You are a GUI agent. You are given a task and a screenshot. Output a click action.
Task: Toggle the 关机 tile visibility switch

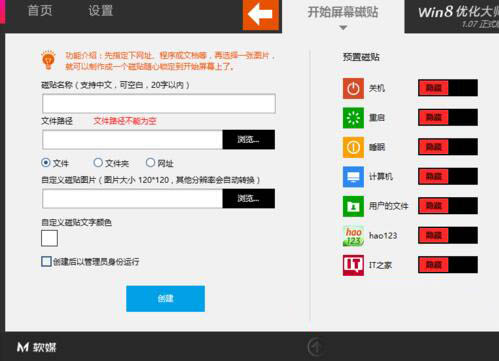point(448,88)
